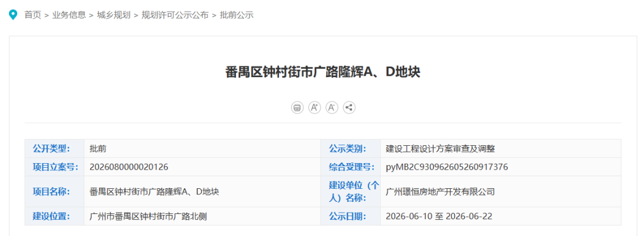Click location 广州市番禺区钟村街市广路北侧
The width and height of the screenshot is (644, 236).
coord(148,216)
